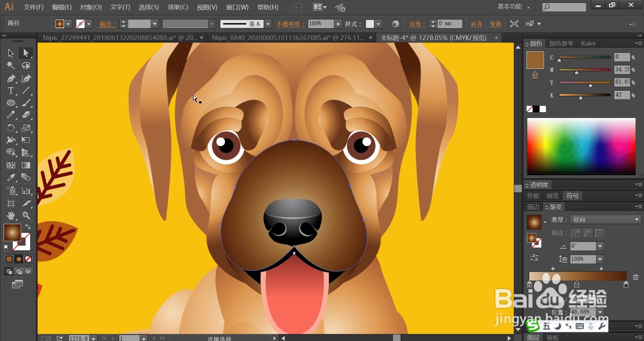Set fill mode to Gradient

19,259
